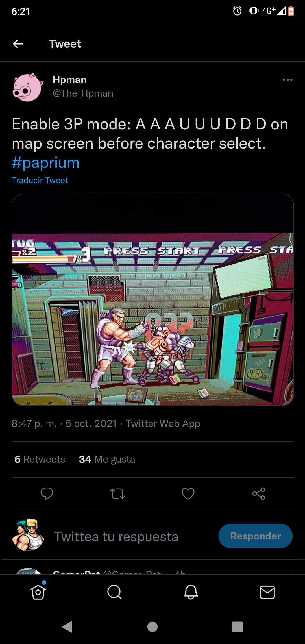View the 34 Me gusta list
This screenshot has width=305, height=644.
tap(107, 459)
